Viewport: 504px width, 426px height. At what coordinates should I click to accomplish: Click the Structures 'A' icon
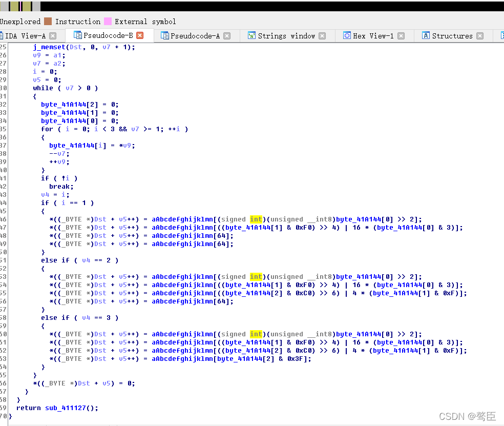pyautogui.click(x=426, y=36)
